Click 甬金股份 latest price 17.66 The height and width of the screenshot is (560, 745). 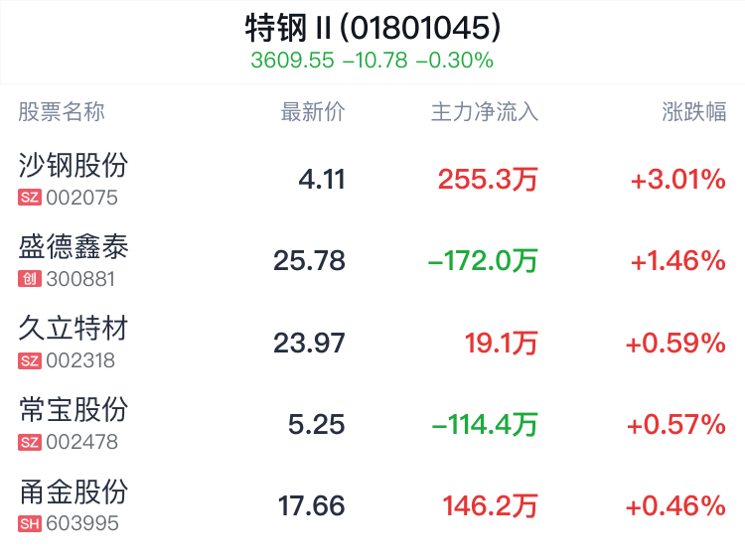tap(311, 505)
